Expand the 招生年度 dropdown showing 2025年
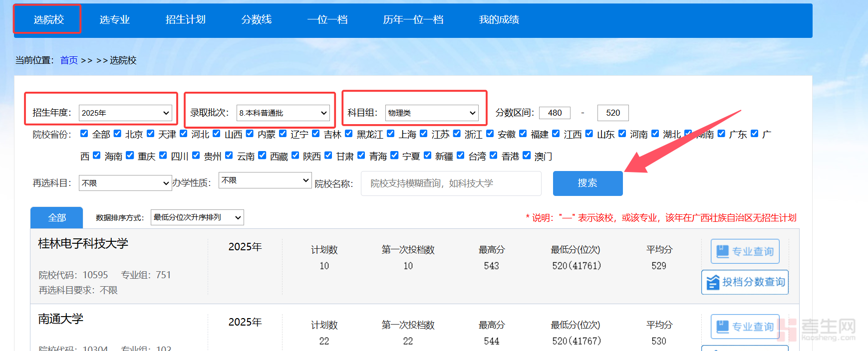Screen dimensions: 868x351 click(126, 113)
